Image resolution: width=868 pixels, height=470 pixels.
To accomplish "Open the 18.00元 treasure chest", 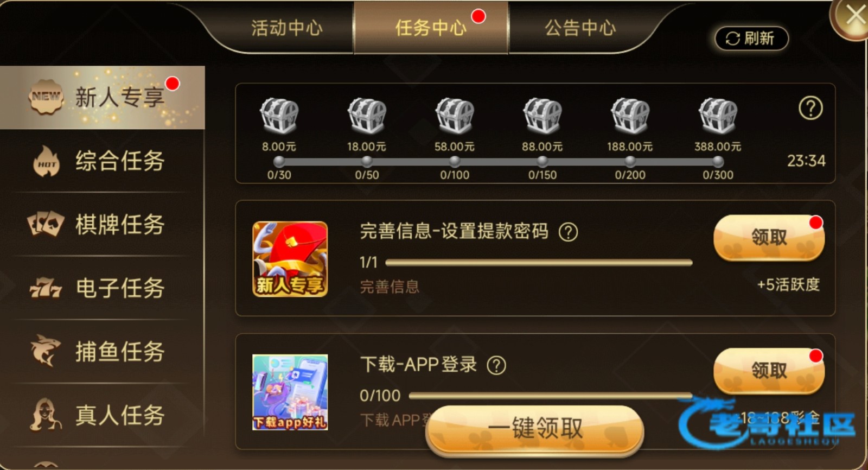I will [x=367, y=116].
